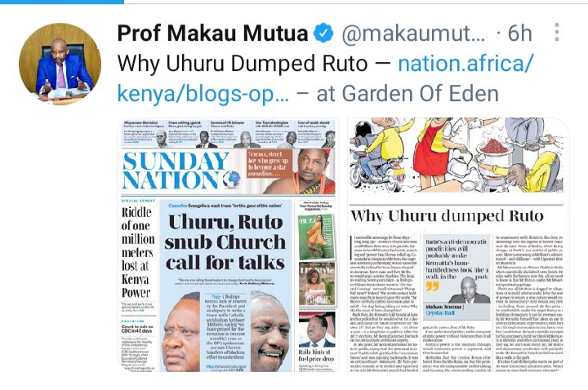
Task: Tap the editorial cartoon above the article
Action: (457, 156)
